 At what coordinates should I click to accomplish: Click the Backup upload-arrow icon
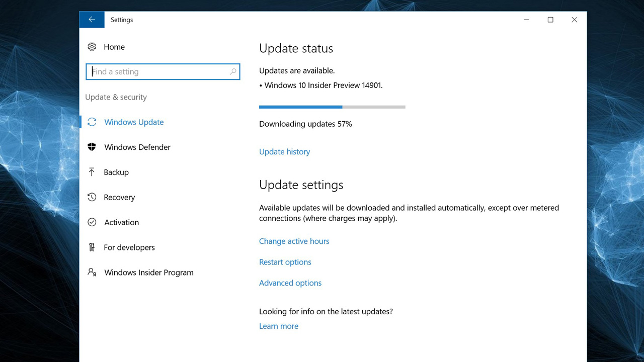click(x=92, y=172)
